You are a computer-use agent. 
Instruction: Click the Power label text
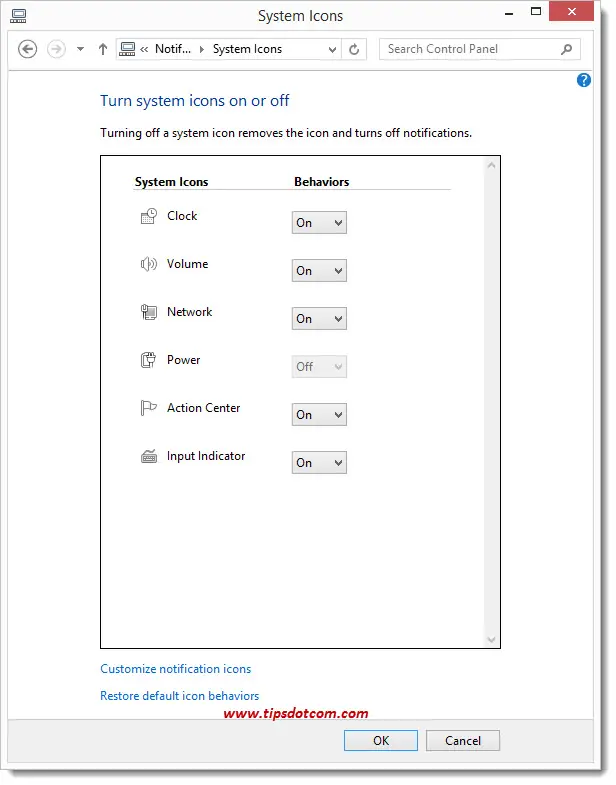coord(183,360)
